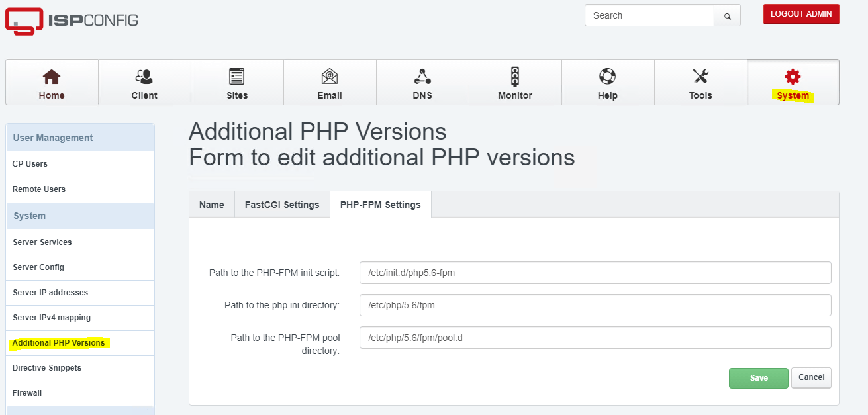The width and height of the screenshot is (868, 415).
Task: Click the Help lifebuoy icon
Action: point(608,77)
